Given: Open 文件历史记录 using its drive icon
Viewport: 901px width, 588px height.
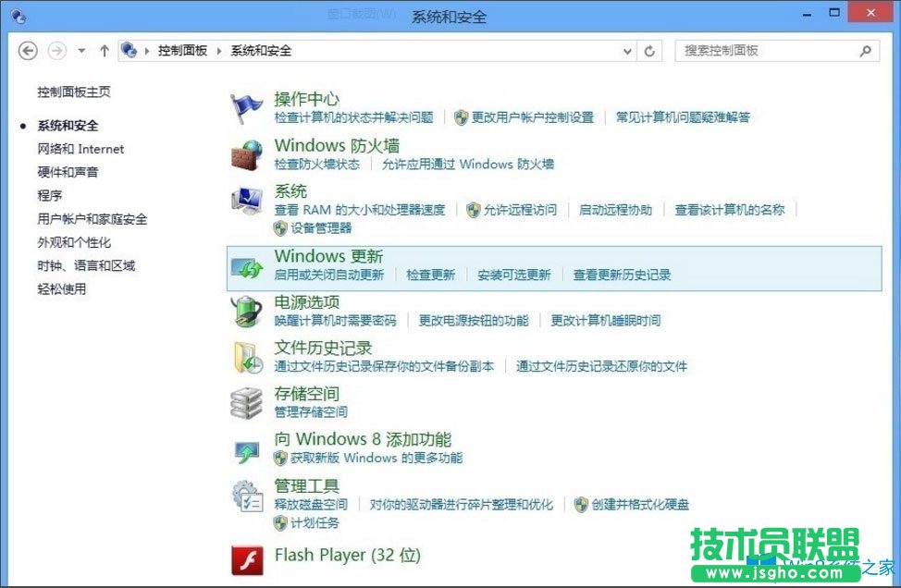Looking at the screenshot, I should click(247, 357).
